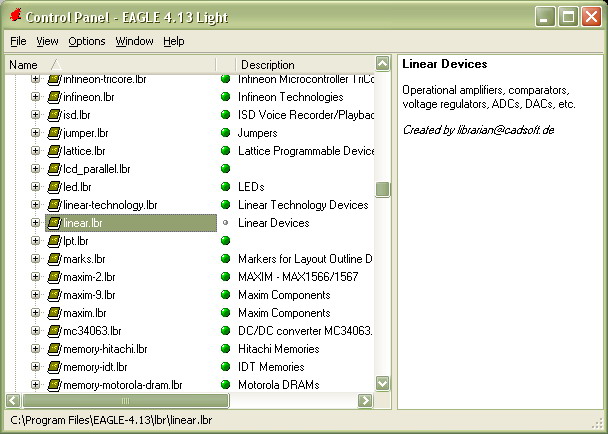Click the linear.lbr library book icon
Screen dimensions: 608x434
(54, 223)
